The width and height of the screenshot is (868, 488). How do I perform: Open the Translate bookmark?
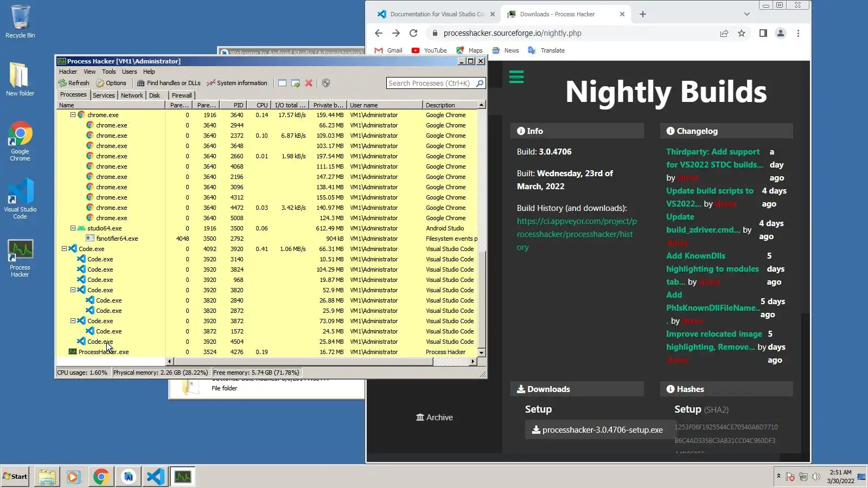pyautogui.click(x=546, y=50)
